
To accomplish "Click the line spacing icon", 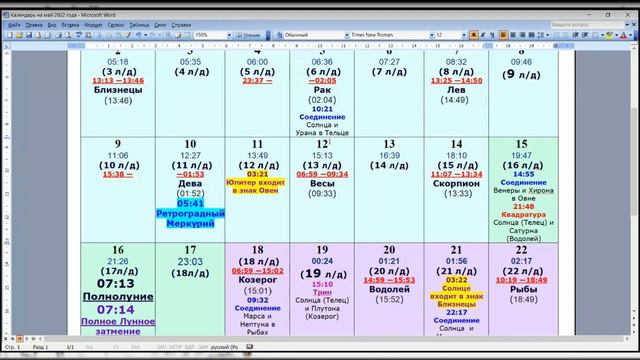I will point(540,35).
